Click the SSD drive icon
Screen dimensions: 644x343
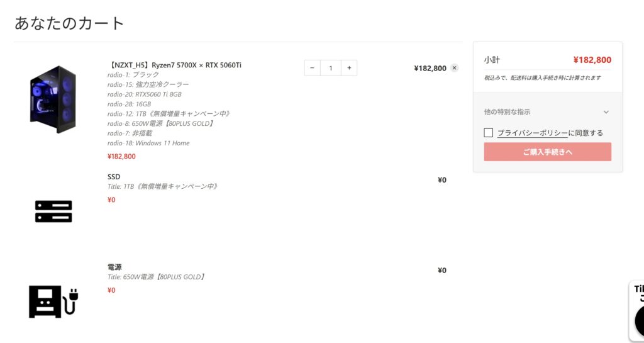[x=53, y=211]
